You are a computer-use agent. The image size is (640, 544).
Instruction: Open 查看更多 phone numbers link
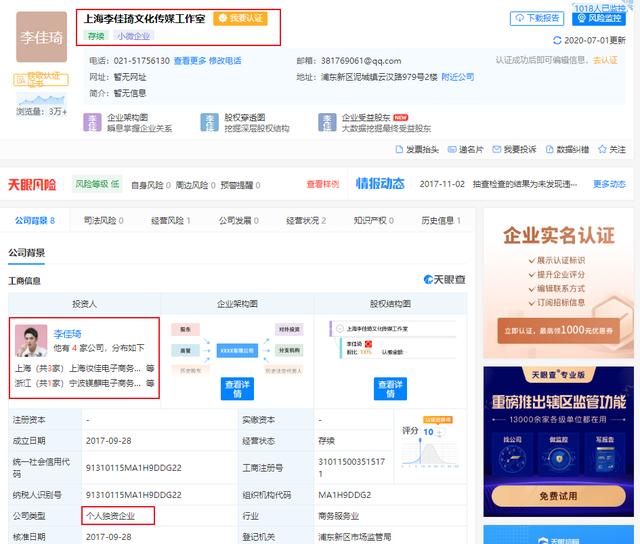pyautogui.click(x=190, y=61)
